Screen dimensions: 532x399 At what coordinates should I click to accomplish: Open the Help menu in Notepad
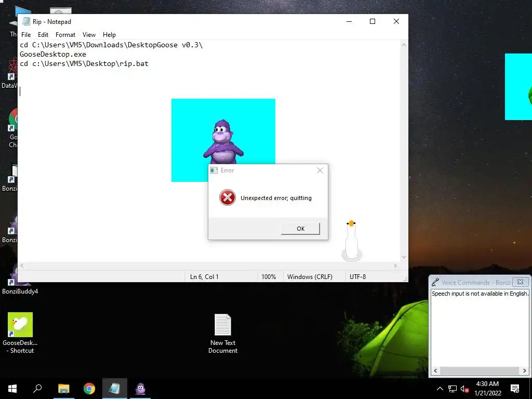point(109,35)
